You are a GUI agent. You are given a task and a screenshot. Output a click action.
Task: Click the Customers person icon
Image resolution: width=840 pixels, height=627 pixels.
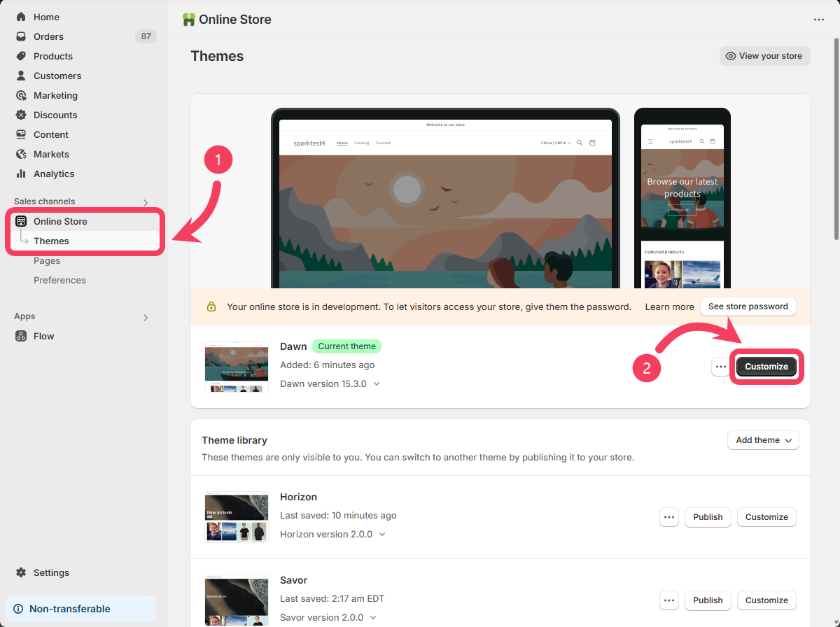click(x=21, y=76)
